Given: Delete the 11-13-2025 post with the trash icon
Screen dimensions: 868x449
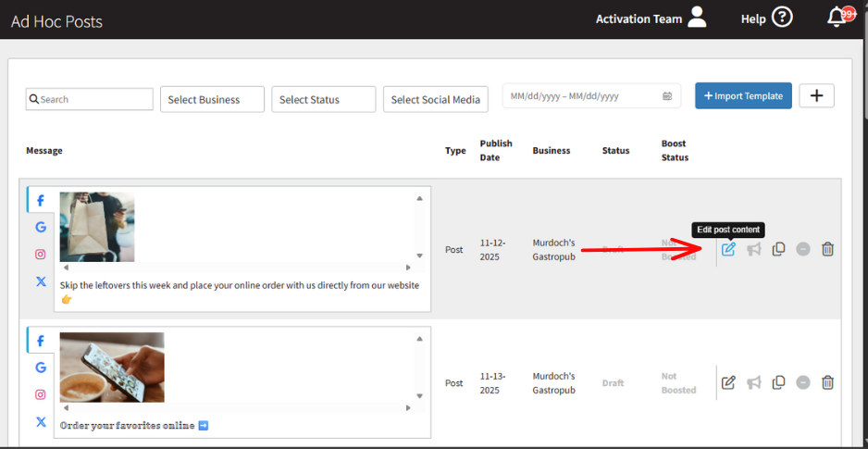Looking at the screenshot, I should [827, 382].
